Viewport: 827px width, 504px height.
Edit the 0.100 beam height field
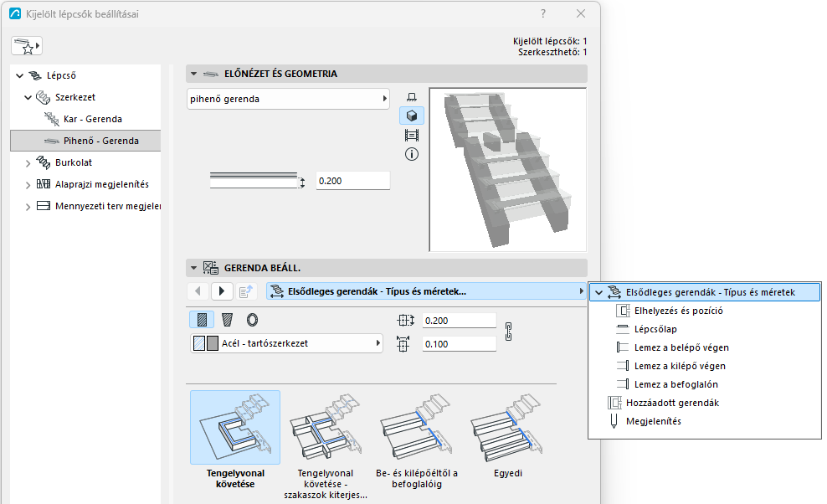tap(460, 344)
